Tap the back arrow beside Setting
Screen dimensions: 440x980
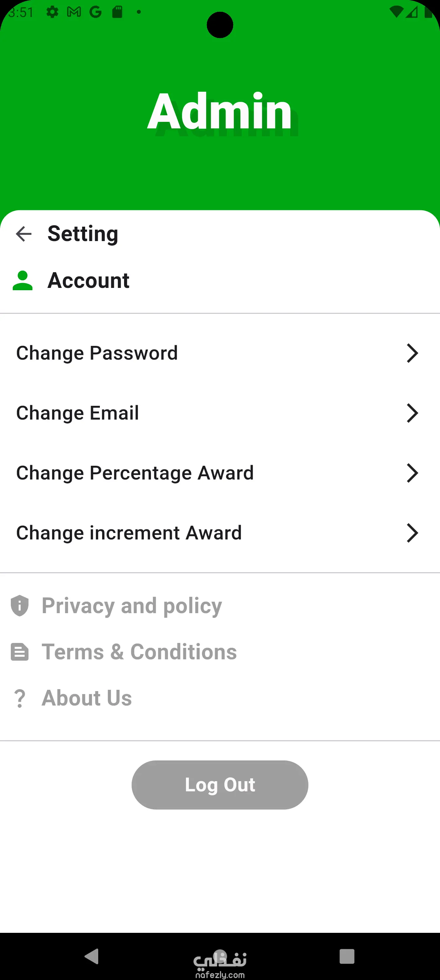click(x=24, y=234)
